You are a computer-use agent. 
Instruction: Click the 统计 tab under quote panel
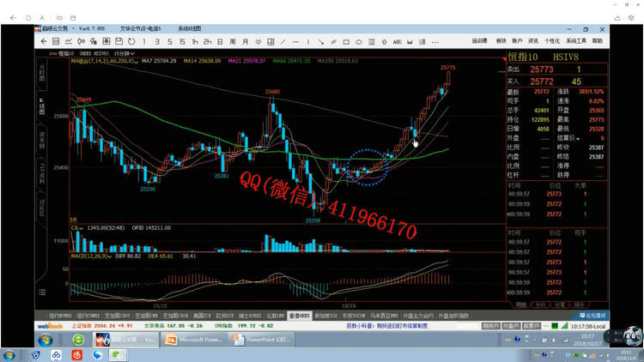point(579,304)
